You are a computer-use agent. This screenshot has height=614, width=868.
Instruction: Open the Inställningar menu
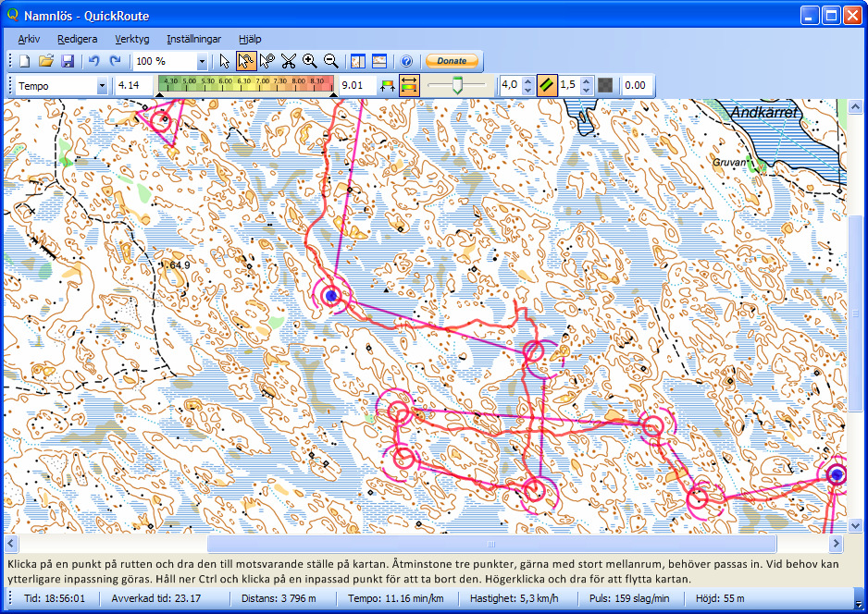(193, 39)
